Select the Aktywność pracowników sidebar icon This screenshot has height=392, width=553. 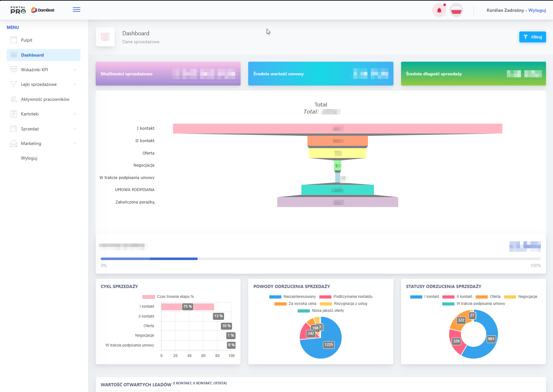point(13,99)
